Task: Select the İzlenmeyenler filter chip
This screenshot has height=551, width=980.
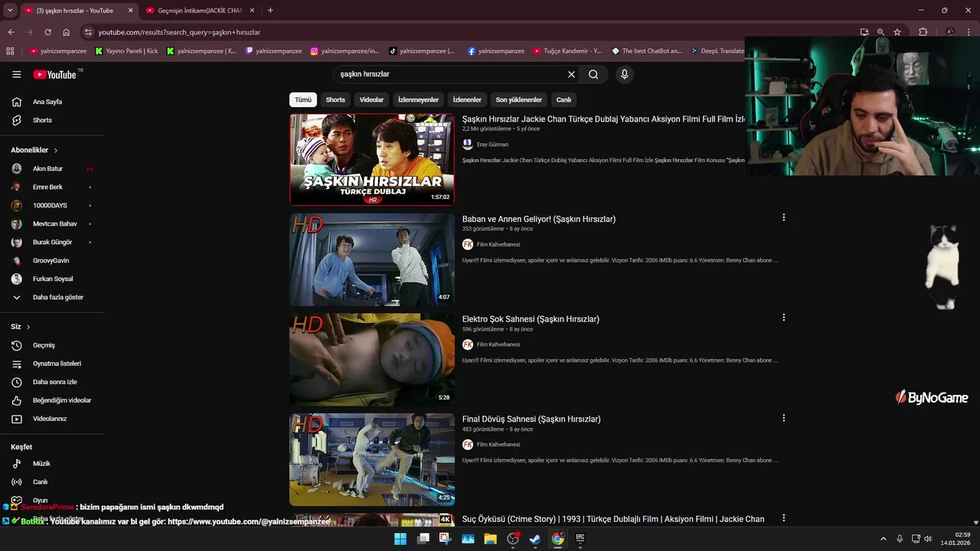Action: click(418, 99)
